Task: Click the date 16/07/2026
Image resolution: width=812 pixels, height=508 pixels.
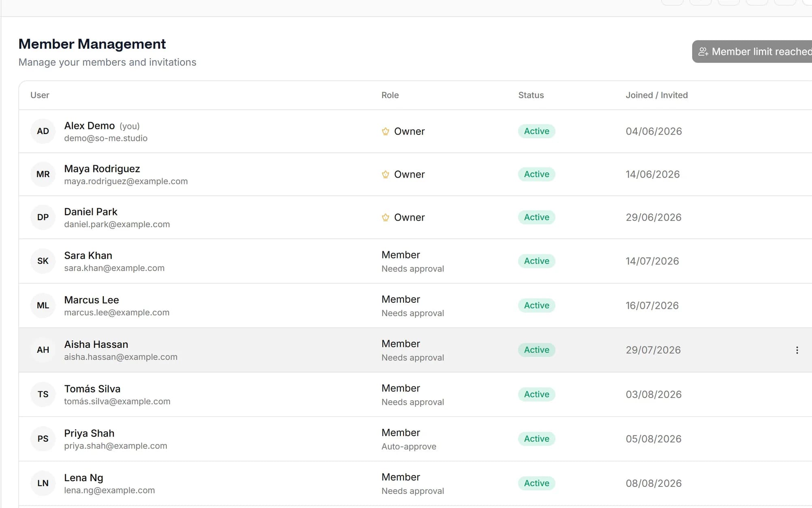Action: click(x=652, y=306)
